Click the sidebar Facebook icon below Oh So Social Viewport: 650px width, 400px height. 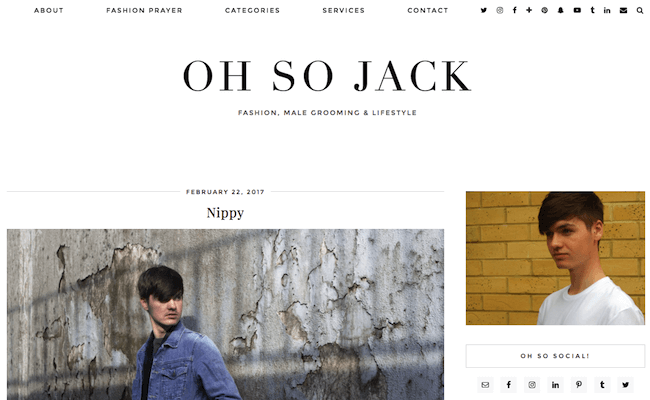tap(509, 385)
